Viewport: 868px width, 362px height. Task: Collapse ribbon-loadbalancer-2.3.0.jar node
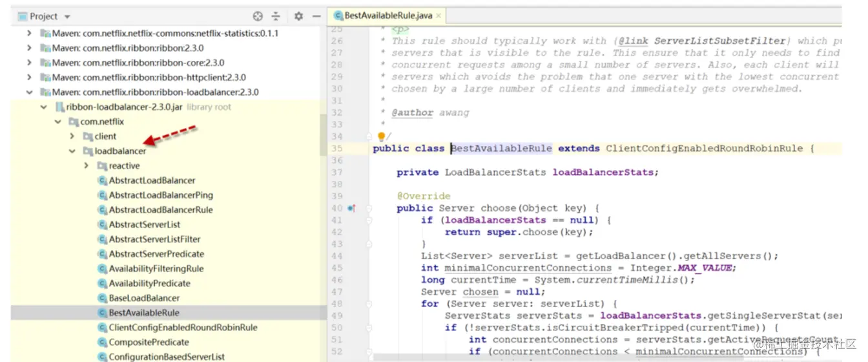(x=43, y=107)
